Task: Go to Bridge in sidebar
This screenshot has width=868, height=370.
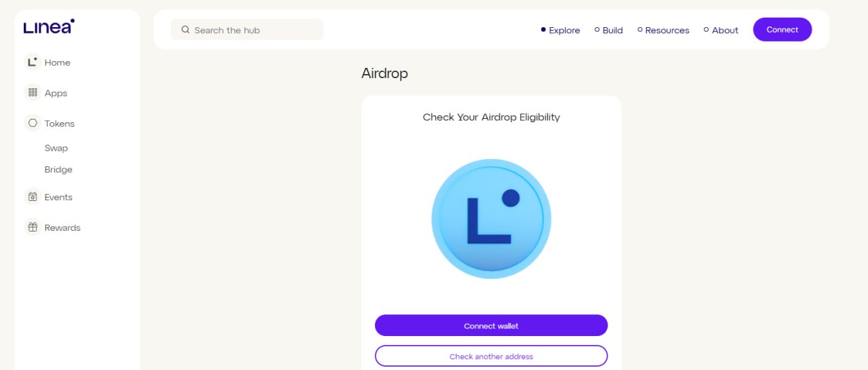Action: pos(58,170)
